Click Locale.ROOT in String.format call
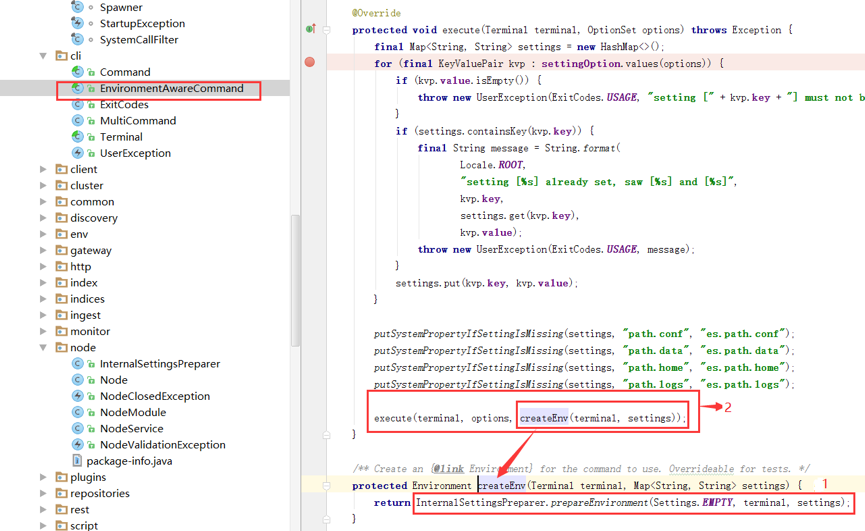The image size is (865, 531). [492, 165]
